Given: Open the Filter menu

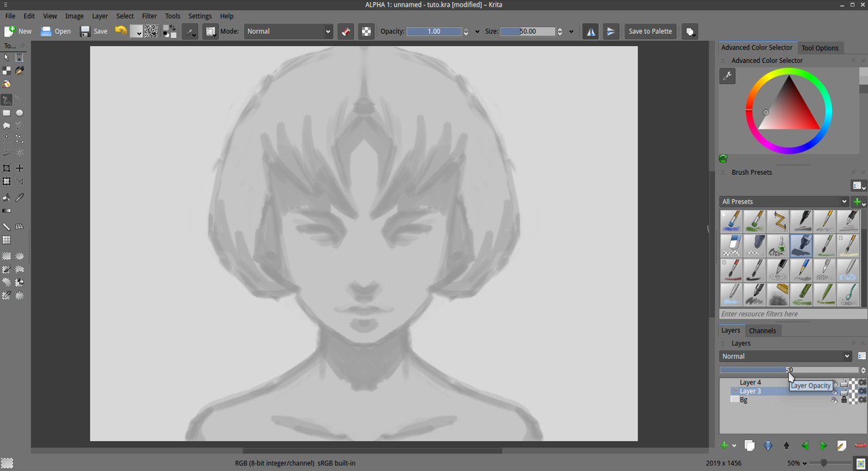Looking at the screenshot, I should [x=149, y=16].
